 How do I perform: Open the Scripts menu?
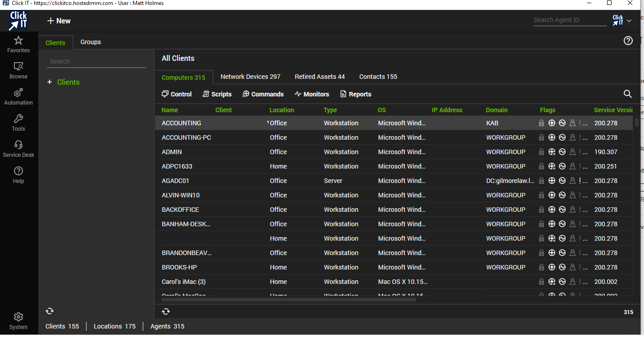coord(217,94)
